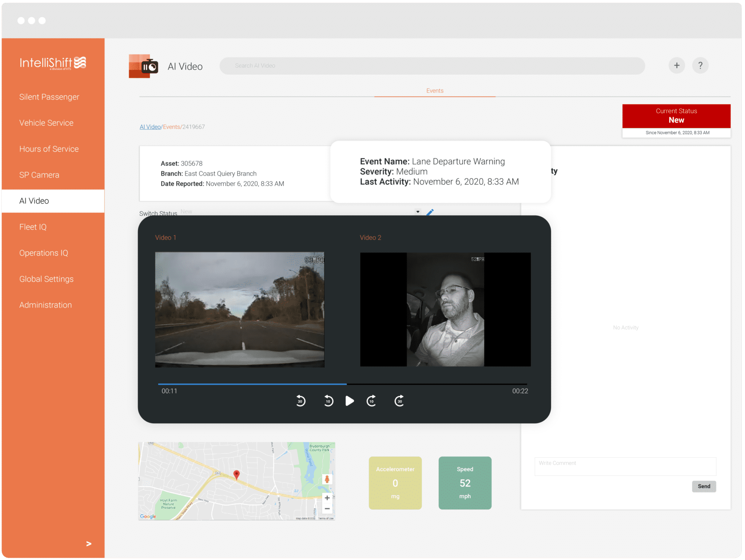Open the Switch Status dropdown
The height and width of the screenshot is (560, 745).
coord(417,211)
